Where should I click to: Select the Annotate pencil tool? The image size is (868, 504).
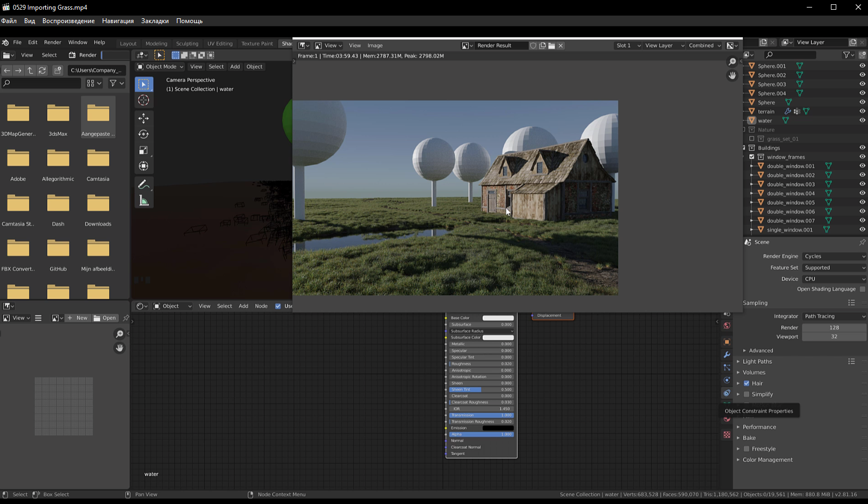pos(144,185)
